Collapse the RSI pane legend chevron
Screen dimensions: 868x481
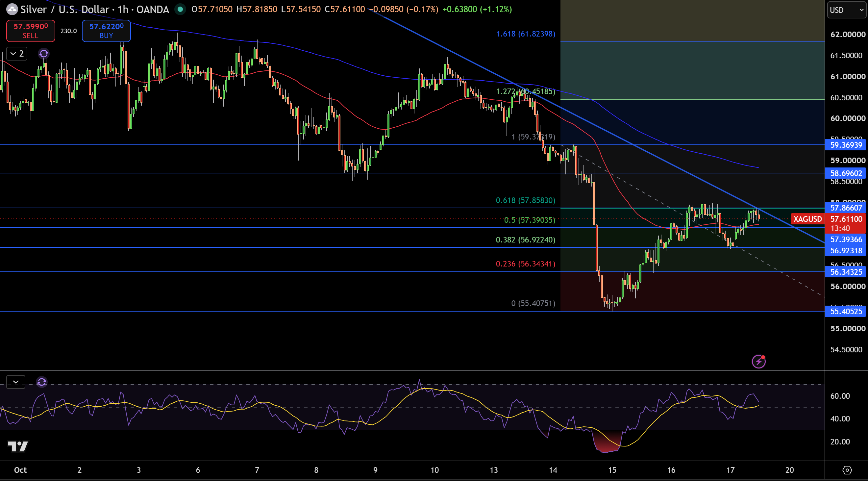[x=16, y=382]
